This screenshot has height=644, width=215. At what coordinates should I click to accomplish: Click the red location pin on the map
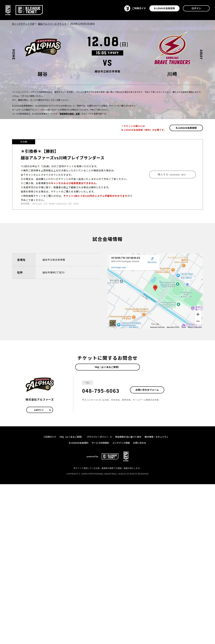[155, 288]
